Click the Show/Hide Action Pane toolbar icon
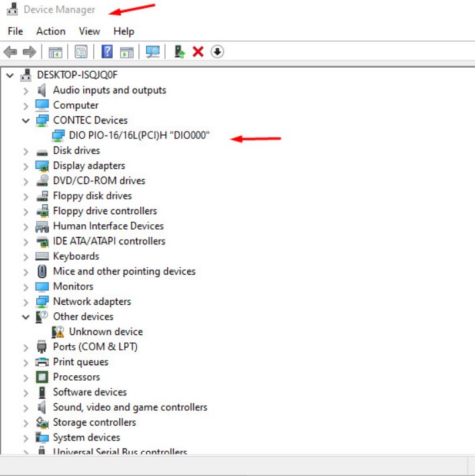Screen dimensions: 475x476 tap(127, 52)
